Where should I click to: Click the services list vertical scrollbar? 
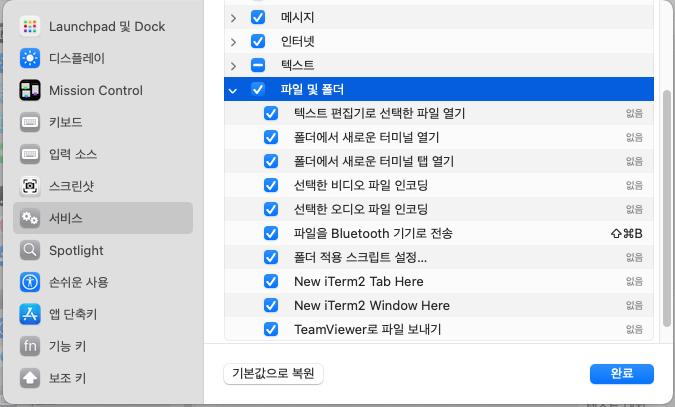(x=666, y=208)
